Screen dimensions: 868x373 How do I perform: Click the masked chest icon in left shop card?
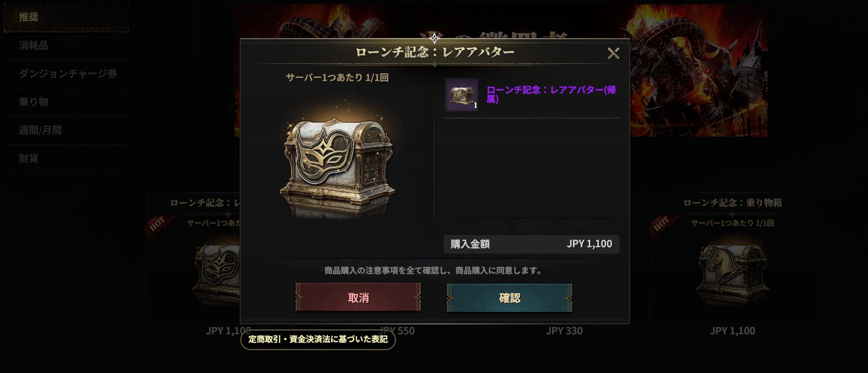[217, 273]
